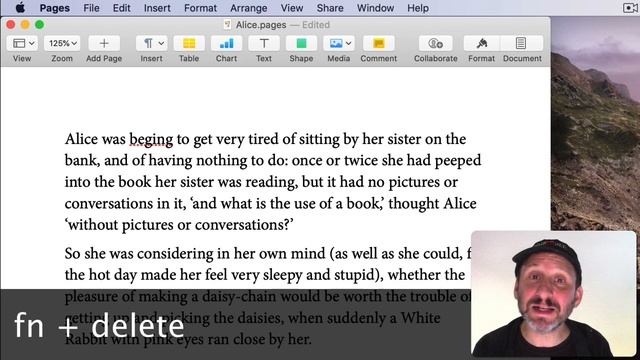This screenshot has height=360, width=640.
Task: Click the Alice.pages title document icon
Action: click(x=228, y=25)
